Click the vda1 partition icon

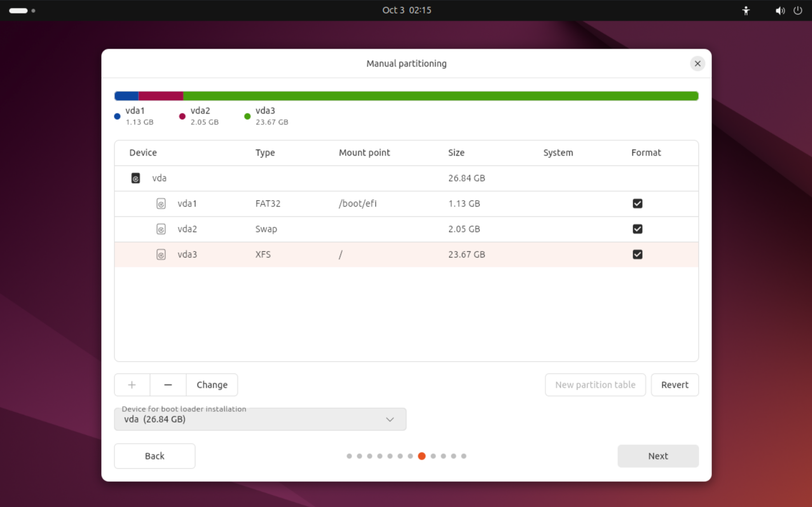click(161, 204)
